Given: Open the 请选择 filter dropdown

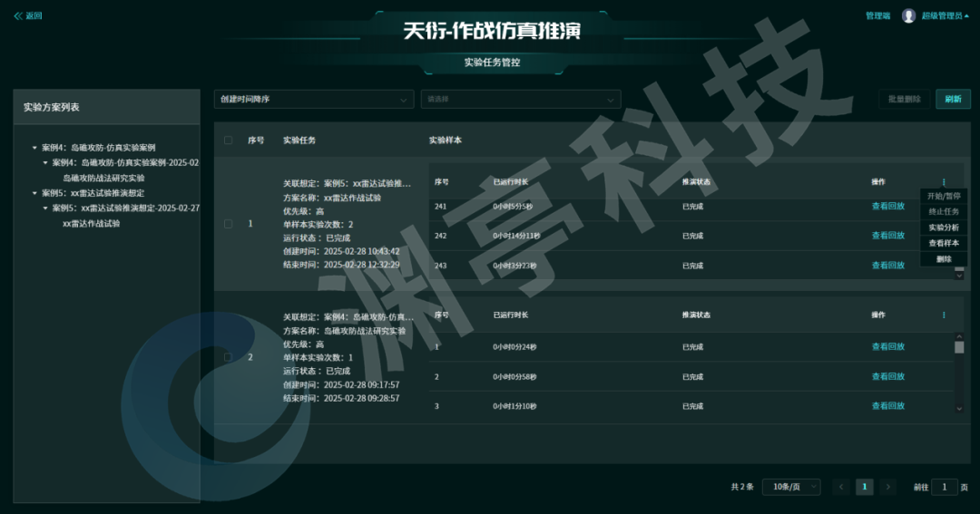Looking at the screenshot, I should coord(521,100).
